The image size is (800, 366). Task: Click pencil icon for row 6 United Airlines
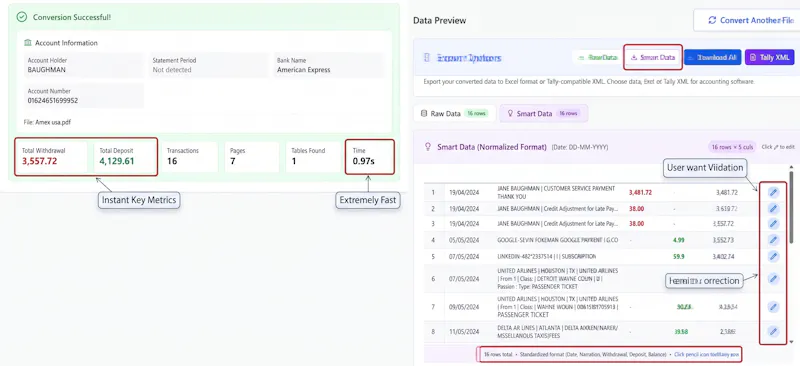point(773,279)
